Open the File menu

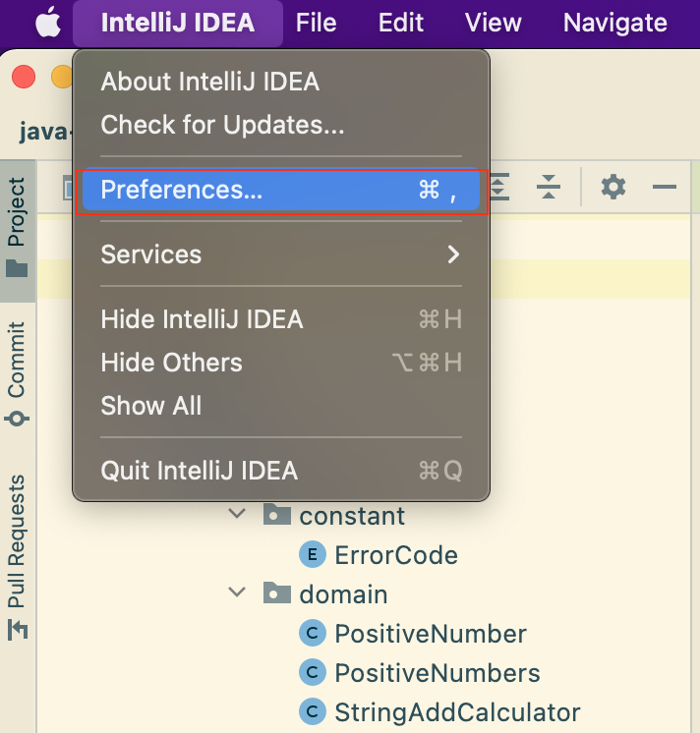(317, 23)
